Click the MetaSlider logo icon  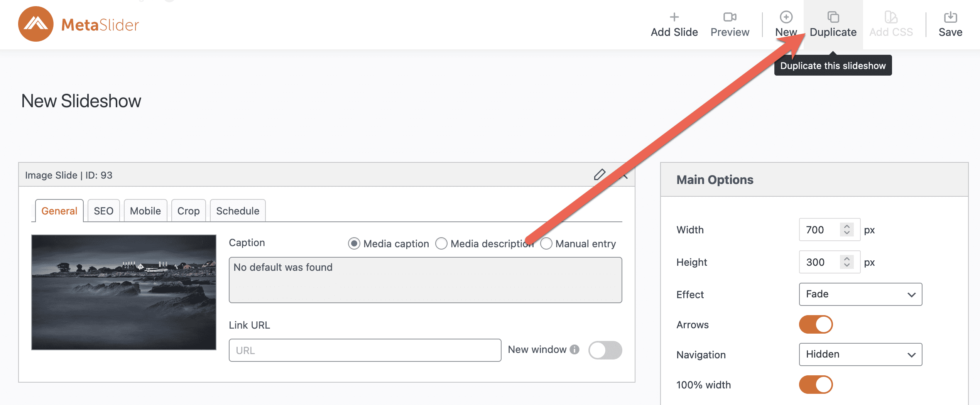tap(35, 24)
